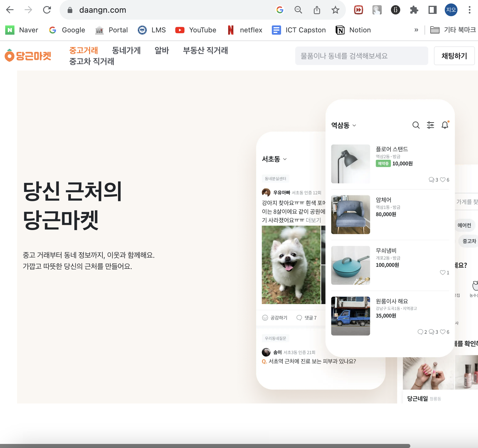
Task: Click the horizontal scrollbar at page bottom
Action: [205, 446]
